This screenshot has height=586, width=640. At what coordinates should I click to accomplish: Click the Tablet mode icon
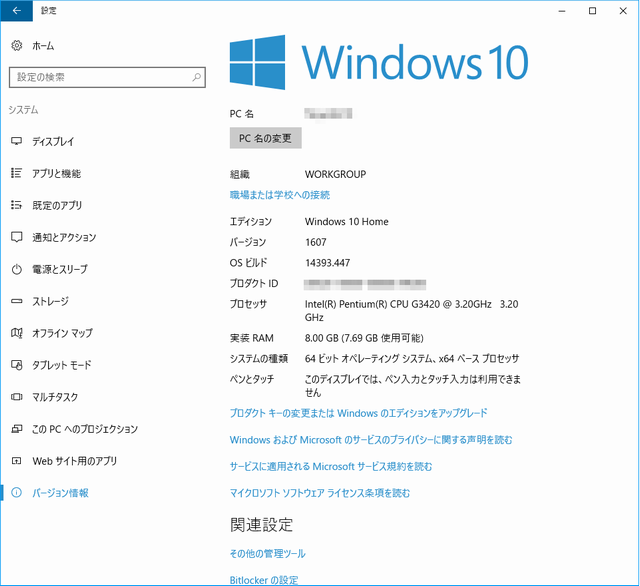coord(16,365)
